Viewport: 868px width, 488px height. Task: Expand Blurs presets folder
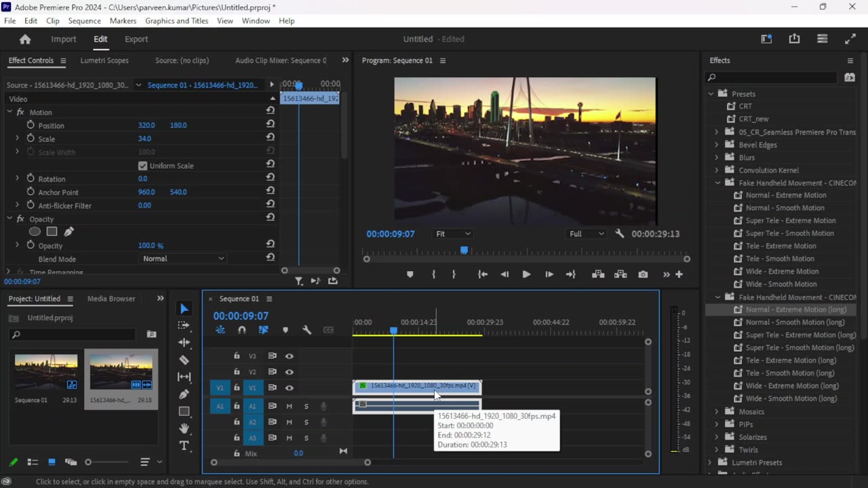pos(717,157)
